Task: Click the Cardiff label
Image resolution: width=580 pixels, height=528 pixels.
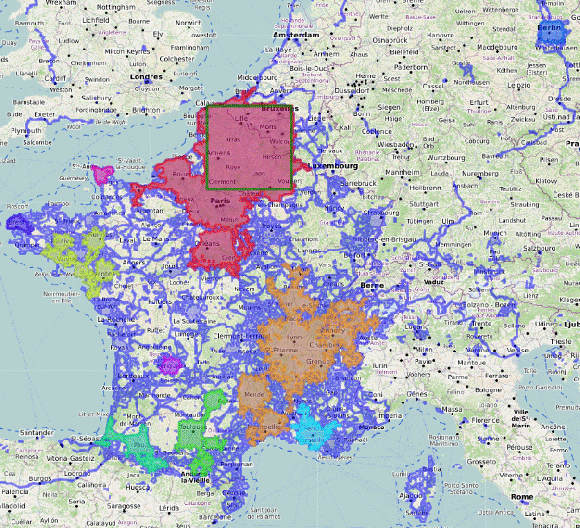Action: (55, 78)
